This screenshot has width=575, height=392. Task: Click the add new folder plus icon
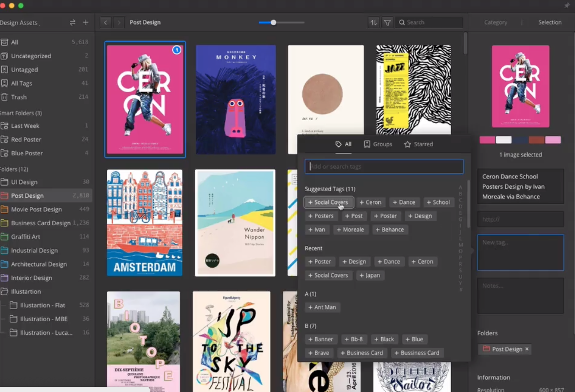[86, 22]
